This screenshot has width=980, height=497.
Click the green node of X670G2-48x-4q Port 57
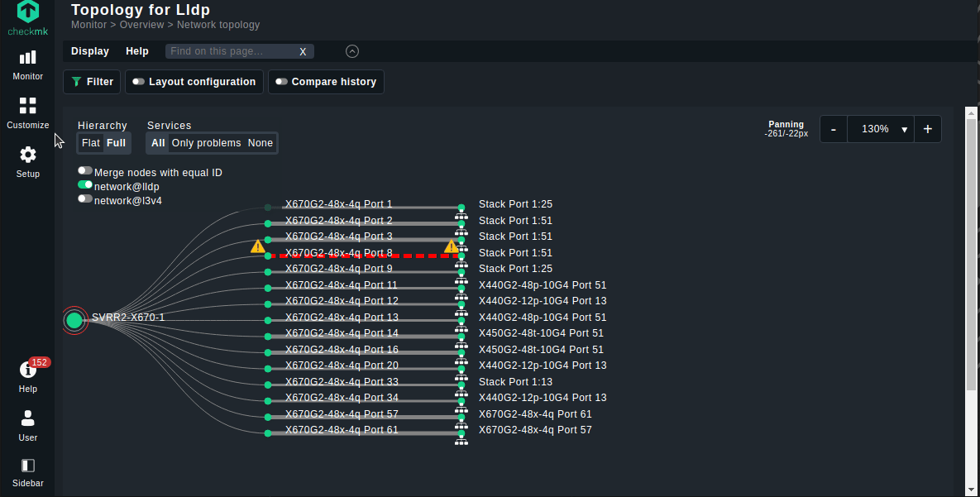pyautogui.click(x=267, y=417)
